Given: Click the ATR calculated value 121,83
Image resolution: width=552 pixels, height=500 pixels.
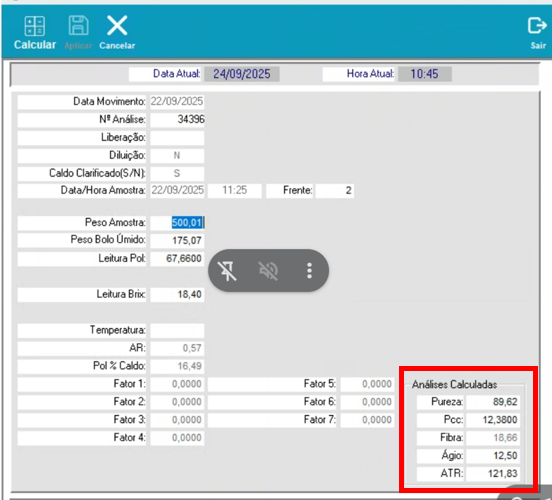Looking at the screenshot, I should tap(493, 474).
